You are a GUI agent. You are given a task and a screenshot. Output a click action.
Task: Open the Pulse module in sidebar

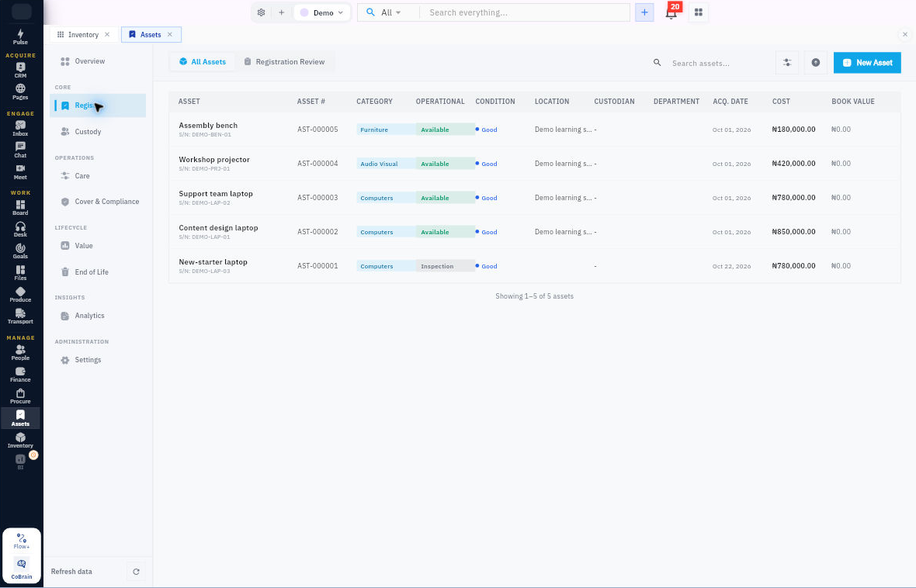click(x=20, y=36)
